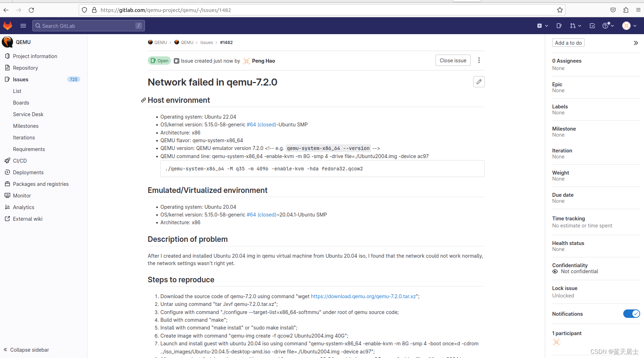Open the hamburger main menu
The height and width of the screenshot is (358, 644).
point(23,26)
